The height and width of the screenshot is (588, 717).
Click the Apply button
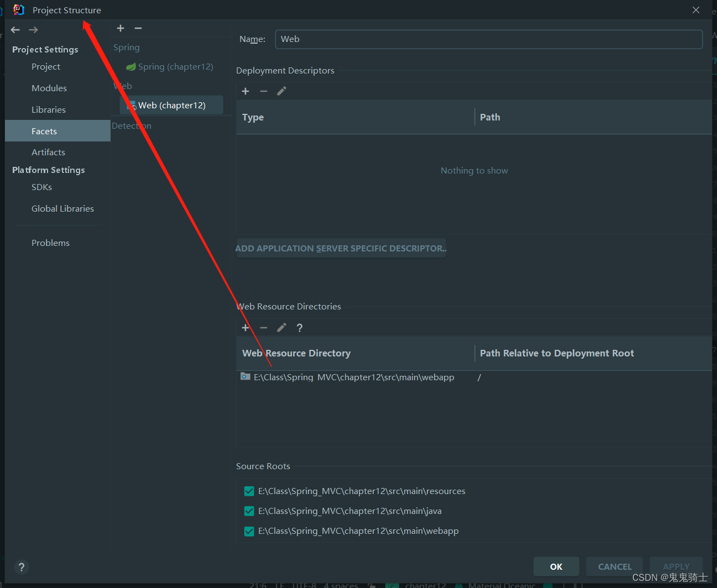[676, 567]
